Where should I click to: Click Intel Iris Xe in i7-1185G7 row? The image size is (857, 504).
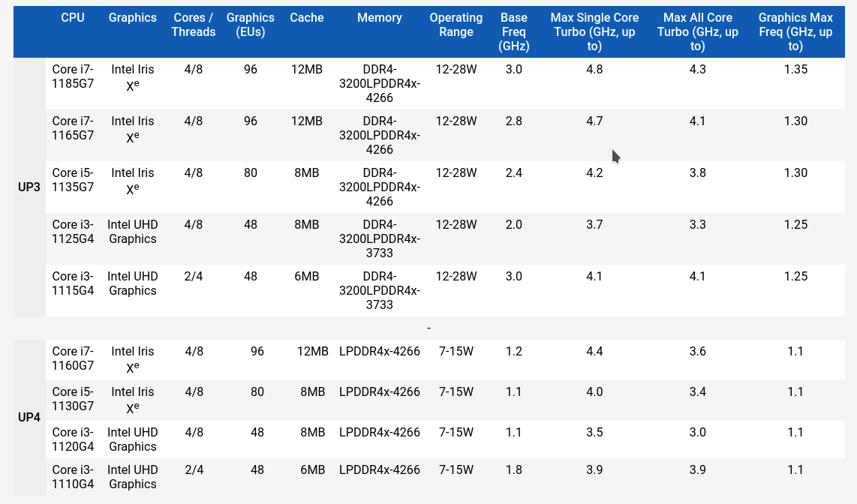132,77
